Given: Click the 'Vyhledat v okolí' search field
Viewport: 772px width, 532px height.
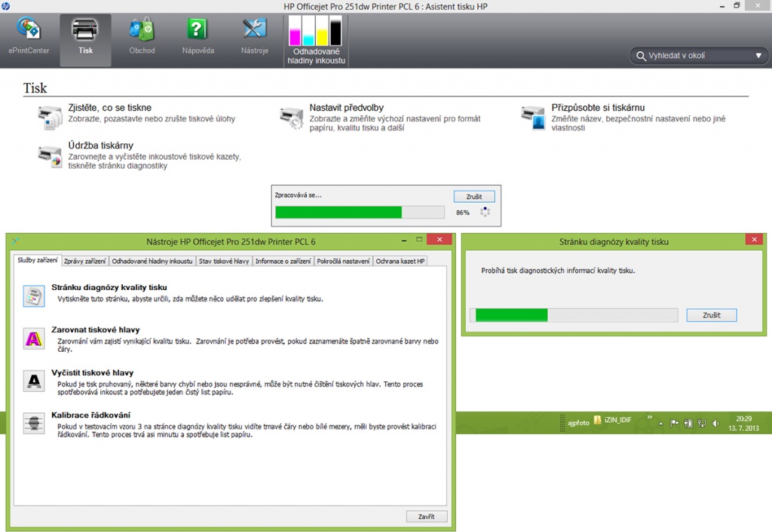Looking at the screenshot, I should (699, 56).
